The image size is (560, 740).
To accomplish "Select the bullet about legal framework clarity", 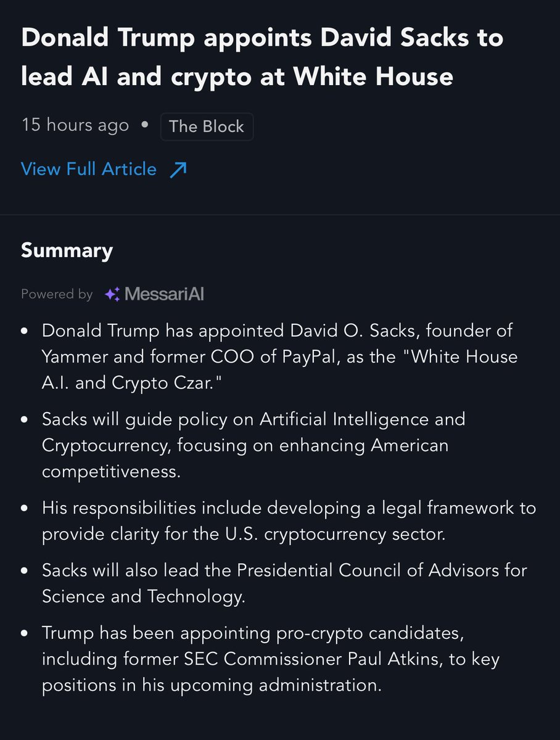I will (x=289, y=521).
